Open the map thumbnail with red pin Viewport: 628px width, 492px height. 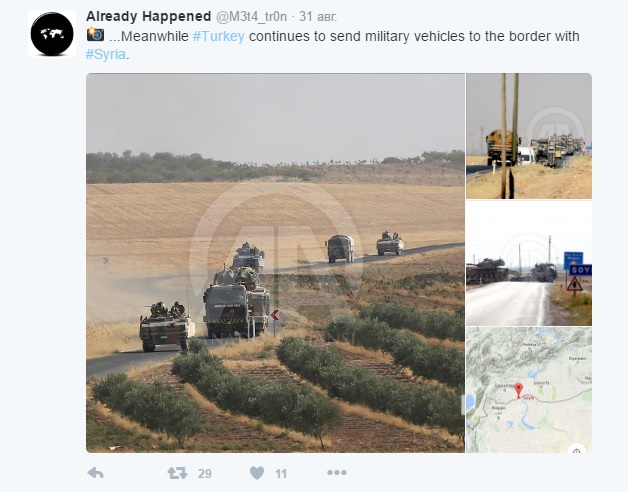[x=529, y=390]
